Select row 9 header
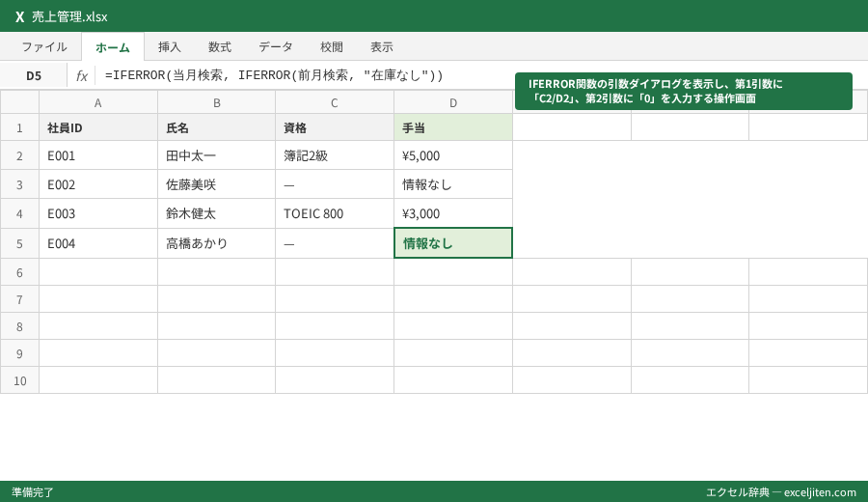Screen dimensions: 868x502 pos(19,353)
